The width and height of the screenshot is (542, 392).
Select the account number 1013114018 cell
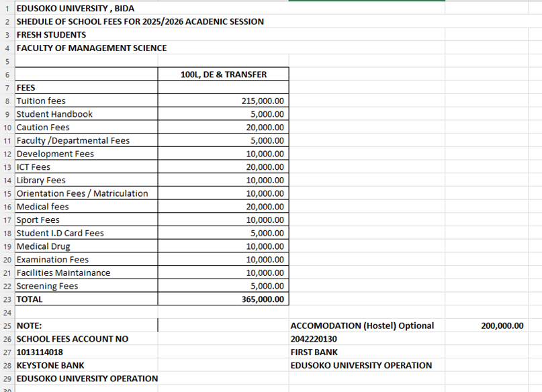point(40,352)
